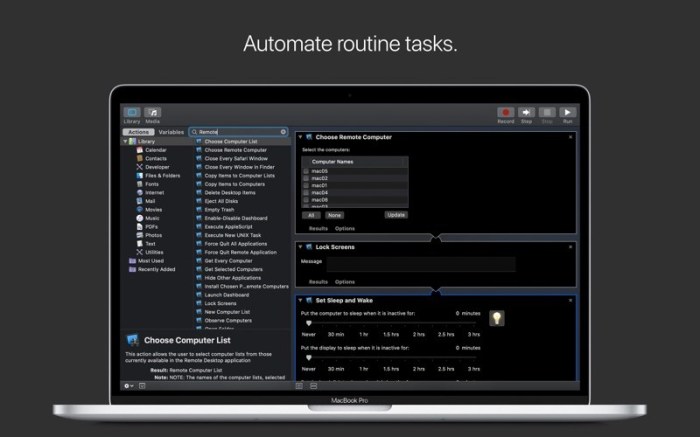Screen dimensions: 700x437
Task: Open Options tab under Lock Screens
Action: pyautogui.click(x=344, y=282)
